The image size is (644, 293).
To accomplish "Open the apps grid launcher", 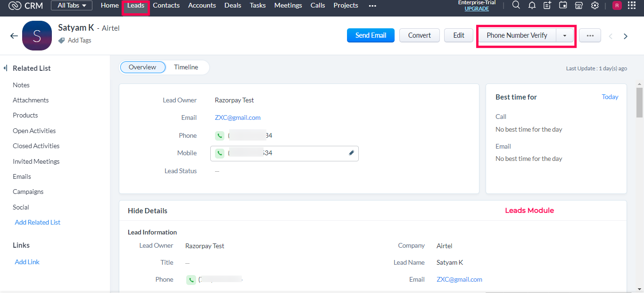I will point(632,5).
